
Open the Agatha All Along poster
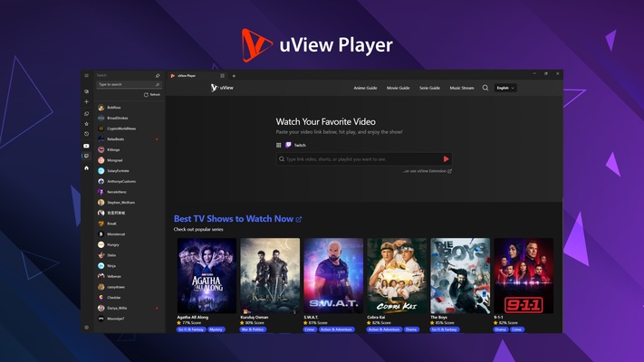click(207, 276)
